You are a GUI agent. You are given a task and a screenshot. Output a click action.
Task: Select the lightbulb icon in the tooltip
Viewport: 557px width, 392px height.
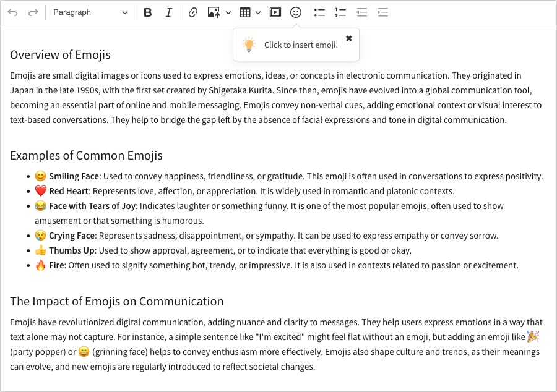pyautogui.click(x=249, y=44)
